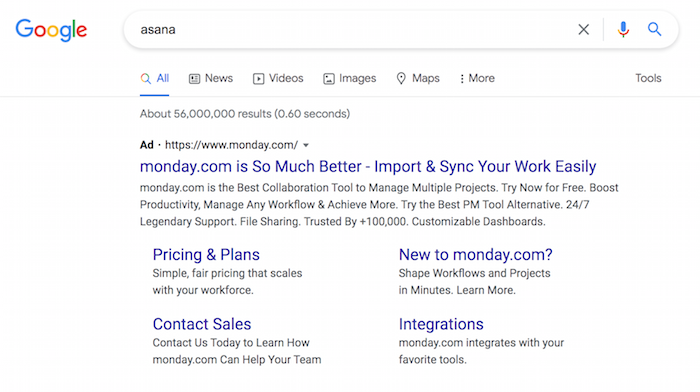This screenshot has height=392, width=700.
Task: Switch to the Maps tab
Action: [x=418, y=79]
